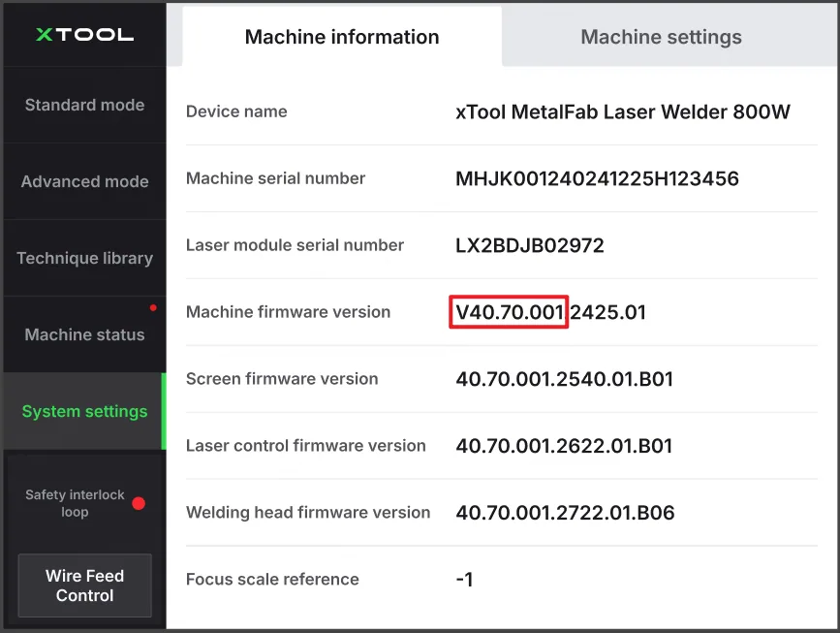Click the Safety interlock loop red indicator
Screen dimensions: 840x633
coord(139,503)
